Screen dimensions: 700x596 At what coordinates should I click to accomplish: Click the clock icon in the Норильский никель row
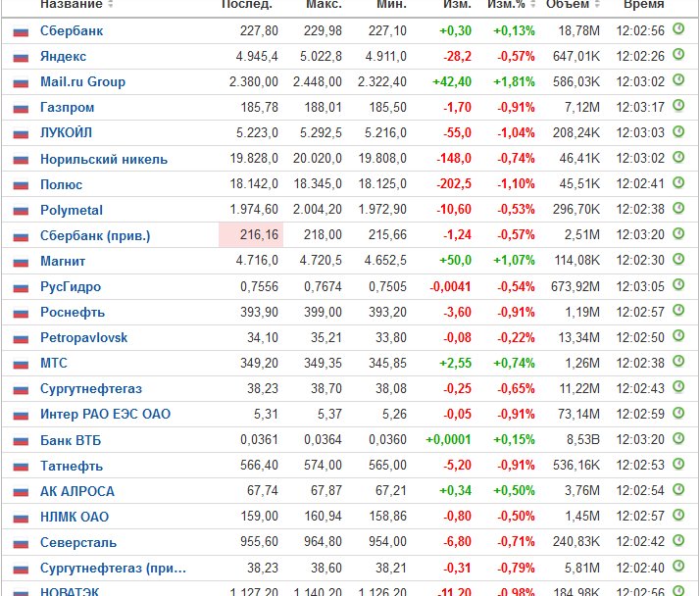[678, 157]
